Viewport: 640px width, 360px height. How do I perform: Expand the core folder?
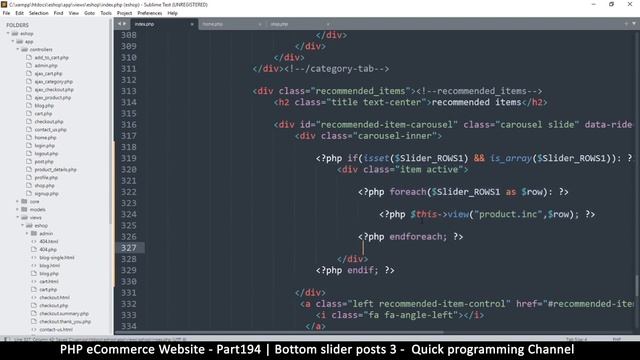point(18,201)
